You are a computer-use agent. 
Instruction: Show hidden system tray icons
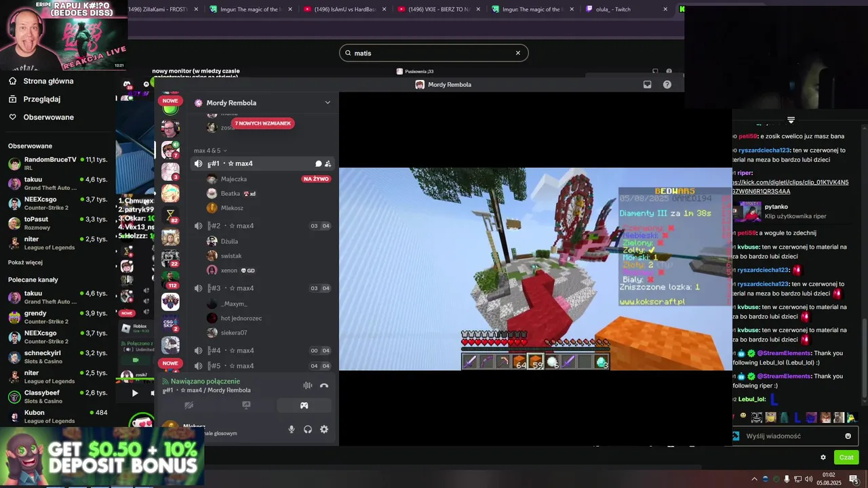(754, 479)
